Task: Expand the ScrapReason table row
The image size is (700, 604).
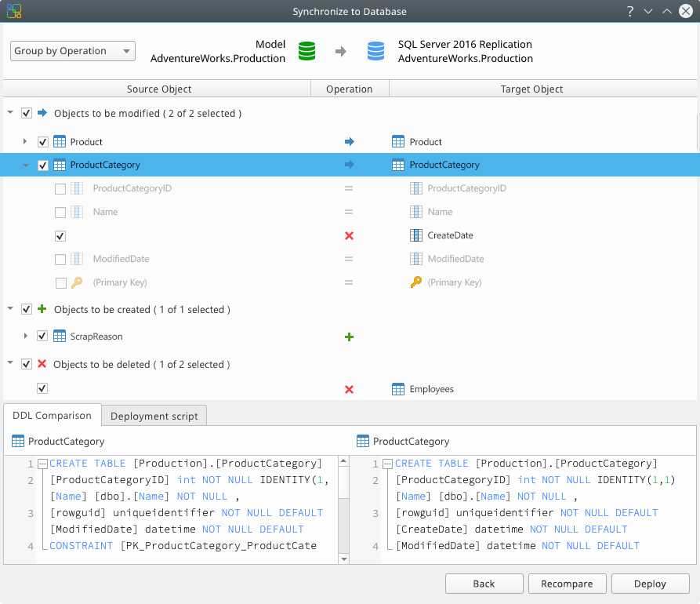Action: click(x=25, y=336)
